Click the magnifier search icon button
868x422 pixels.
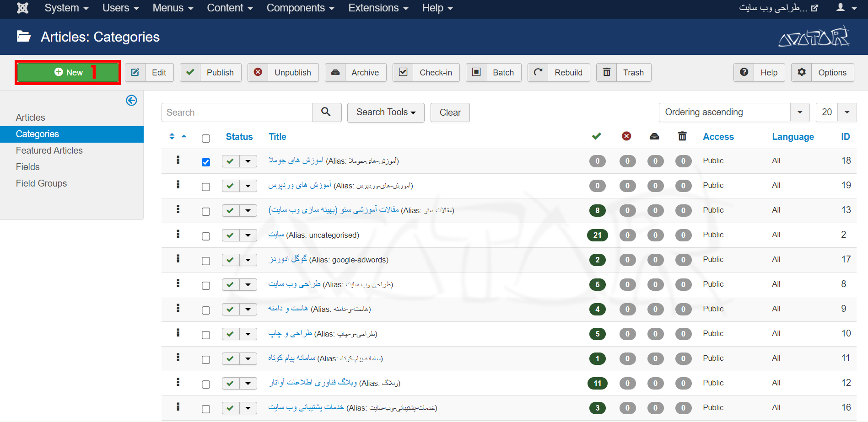[x=326, y=112]
